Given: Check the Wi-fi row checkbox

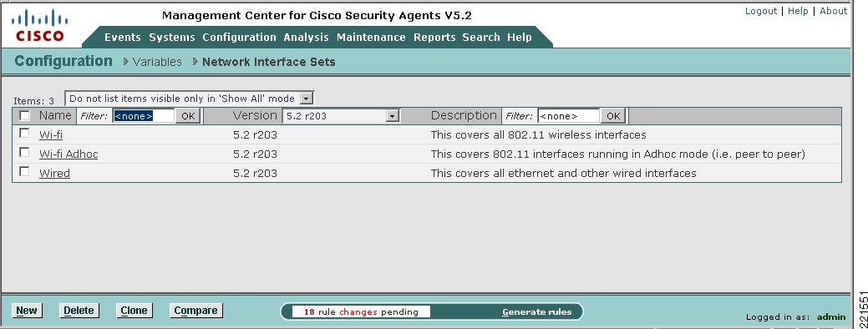Looking at the screenshot, I should click(24, 134).
